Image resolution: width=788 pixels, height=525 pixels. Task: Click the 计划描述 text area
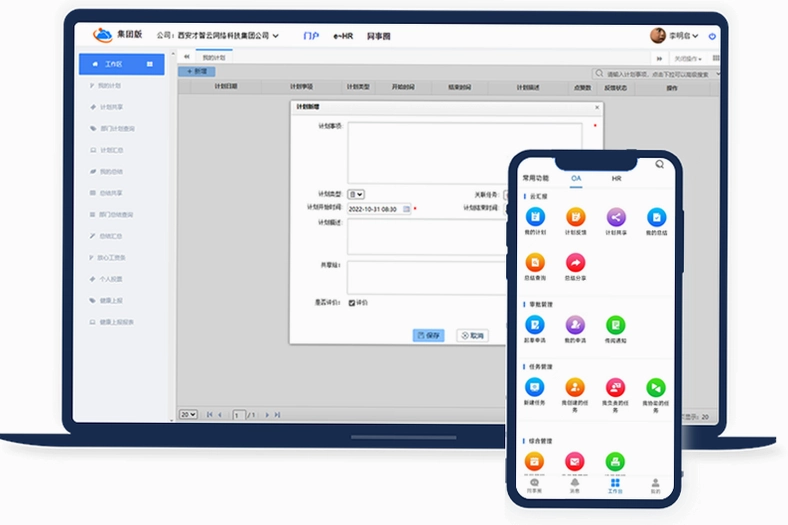(x=427, y=237)
